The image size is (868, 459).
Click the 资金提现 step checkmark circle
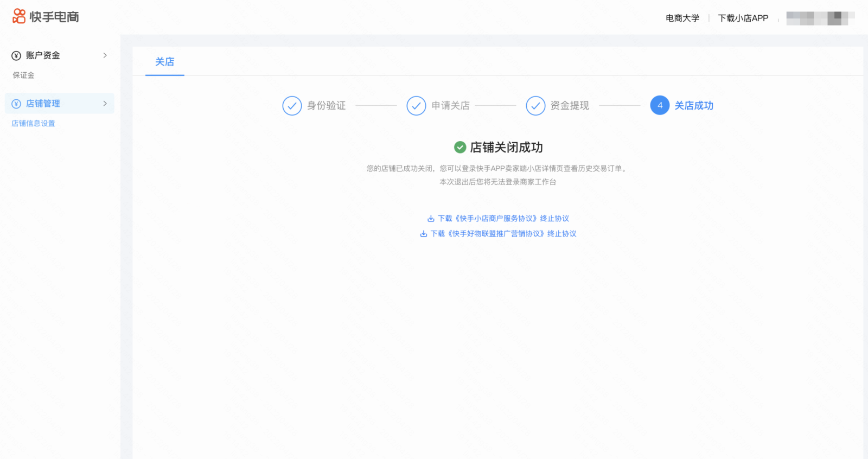(535, 106)
